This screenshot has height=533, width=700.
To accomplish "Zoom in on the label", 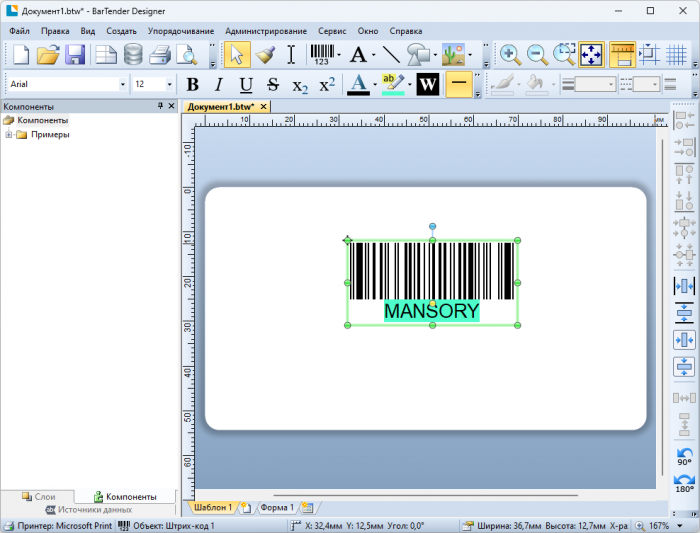I will click(x=510, y=55).
